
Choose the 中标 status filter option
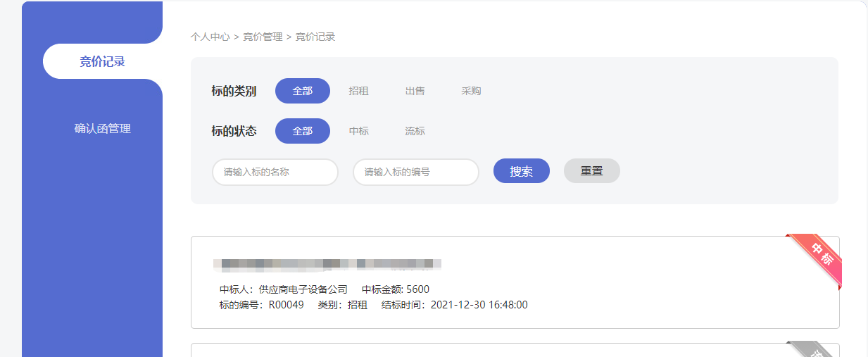pyautogui.click(x=358, y=131)
